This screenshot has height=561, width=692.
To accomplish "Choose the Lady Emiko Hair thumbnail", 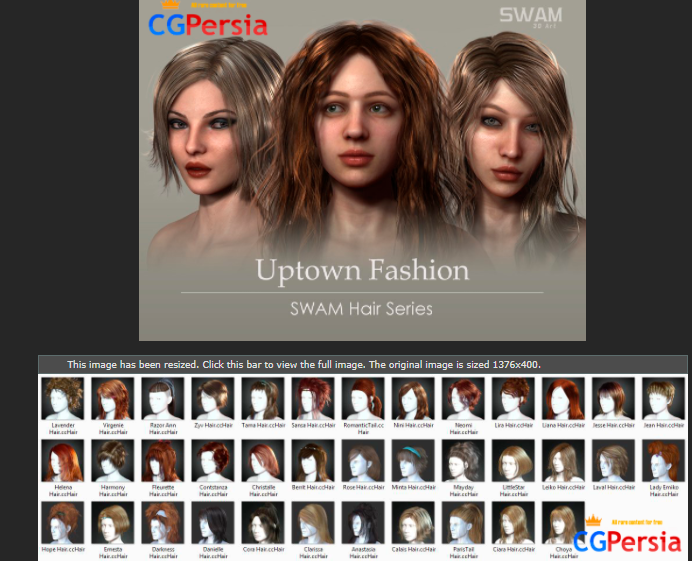I will coord(664,461).
